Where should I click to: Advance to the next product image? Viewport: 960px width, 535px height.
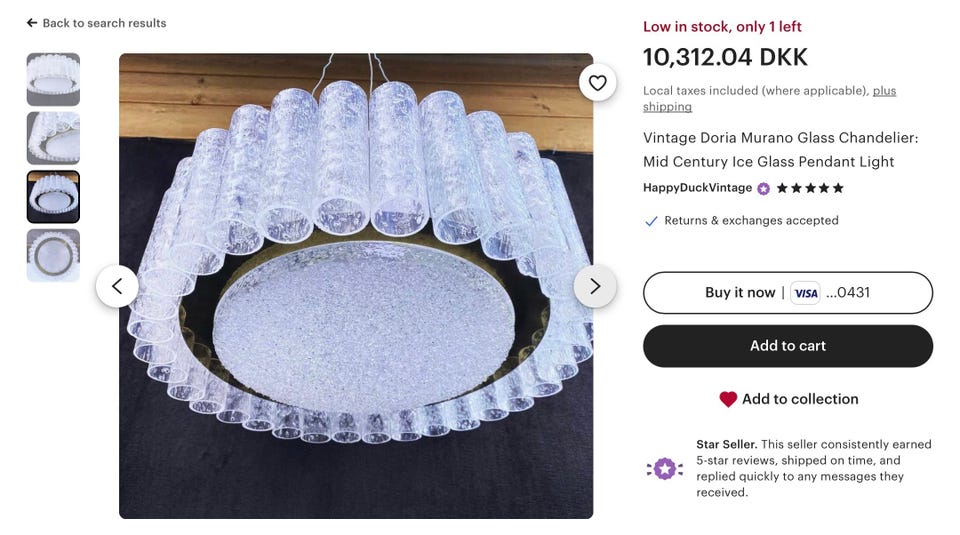point(595,286)
